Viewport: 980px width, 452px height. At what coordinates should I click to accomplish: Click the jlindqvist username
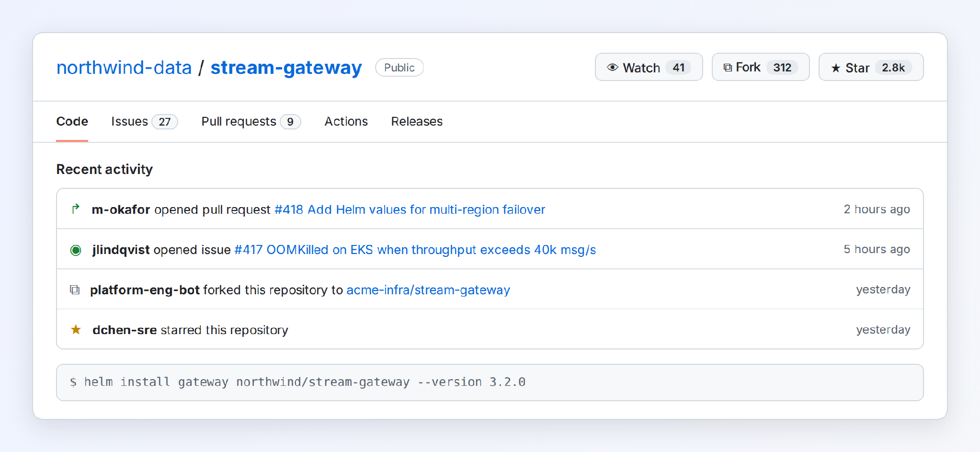pyautogui.click(x=121, y=250)
